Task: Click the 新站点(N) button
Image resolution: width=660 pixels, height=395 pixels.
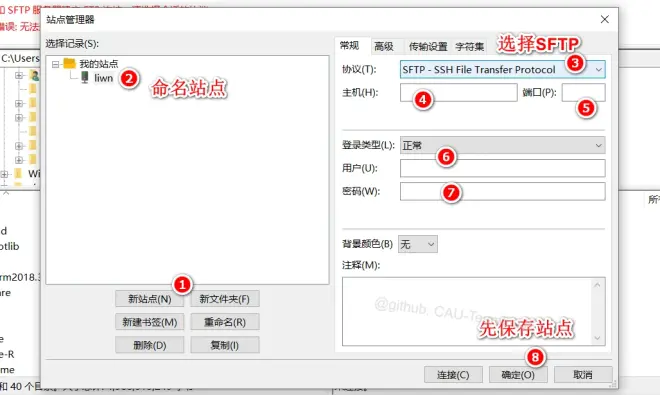Action: pyautogui.click(x=149, y=299)
